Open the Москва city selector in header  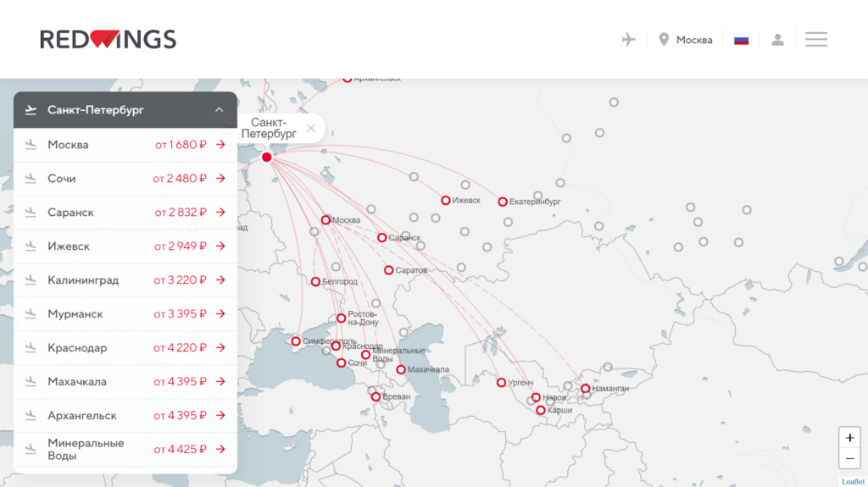[x=693, y=40]
